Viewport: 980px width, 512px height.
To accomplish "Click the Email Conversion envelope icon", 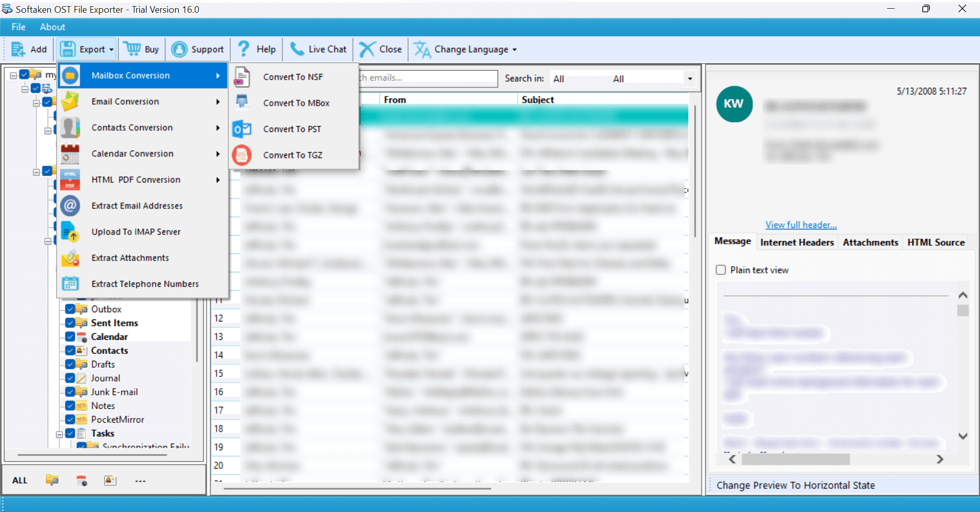I will 70,102.
